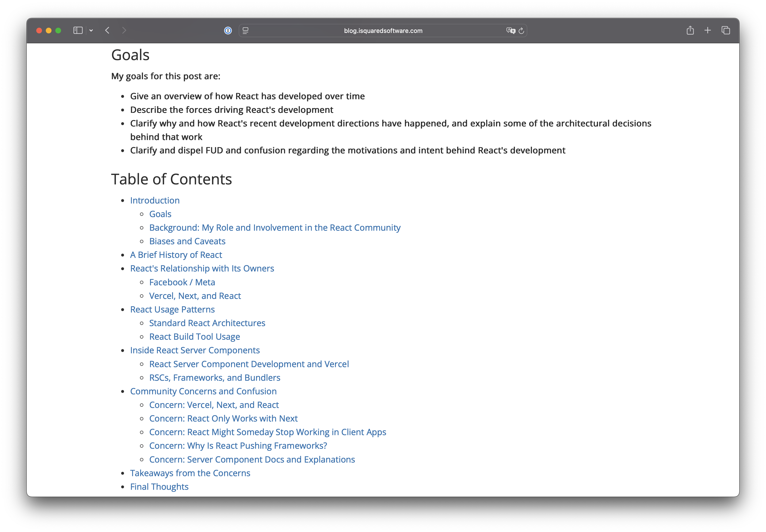Go to Community Concerns and Confusion
The image size is (766, 532).
coord(203,391)
